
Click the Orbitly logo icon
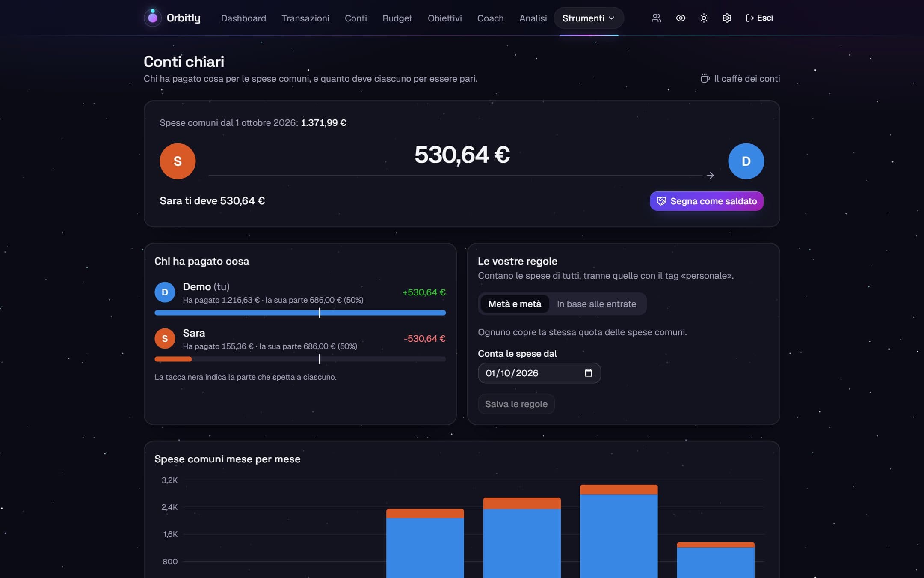point(152,18)
